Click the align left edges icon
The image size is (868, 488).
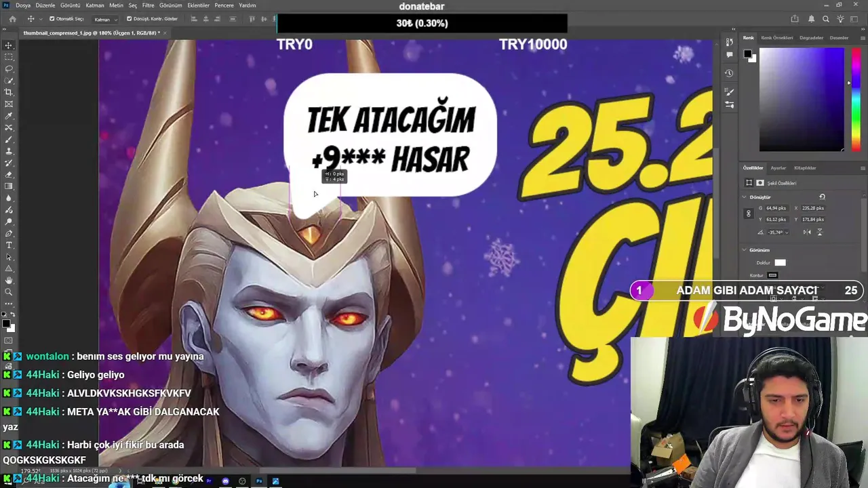194,19
